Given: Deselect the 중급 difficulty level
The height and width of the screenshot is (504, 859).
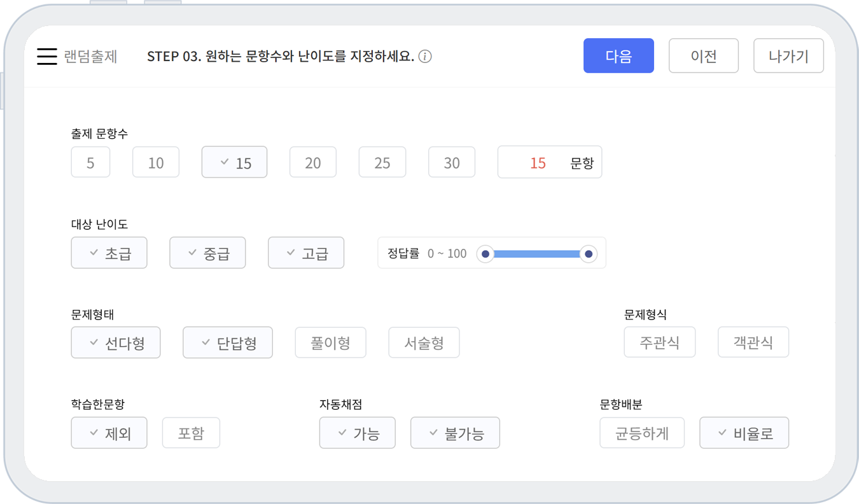Looking at the screenshot, I should point(207,253).
